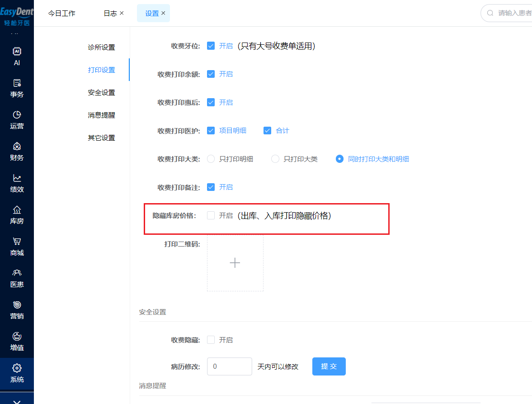Select 只打印大类 radio option
Screen dimensions: 532x404
point(275,159)
